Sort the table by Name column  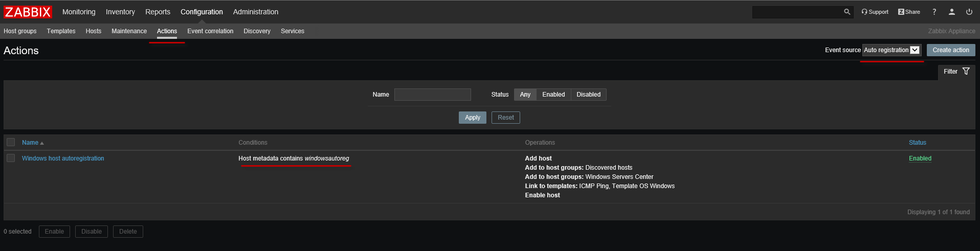click(x=30, y=143)
